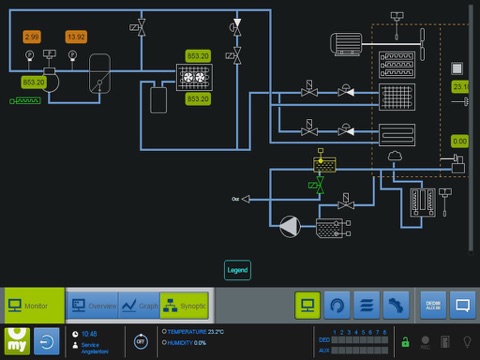Open the Monitor section

pyautogui.click(x=35, y=305)
